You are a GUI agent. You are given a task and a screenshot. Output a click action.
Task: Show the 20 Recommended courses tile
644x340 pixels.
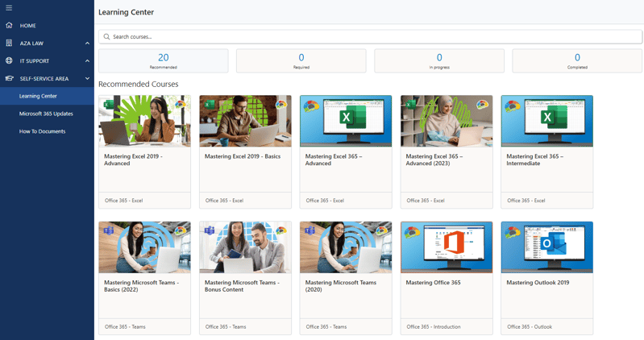coord(164,60)
